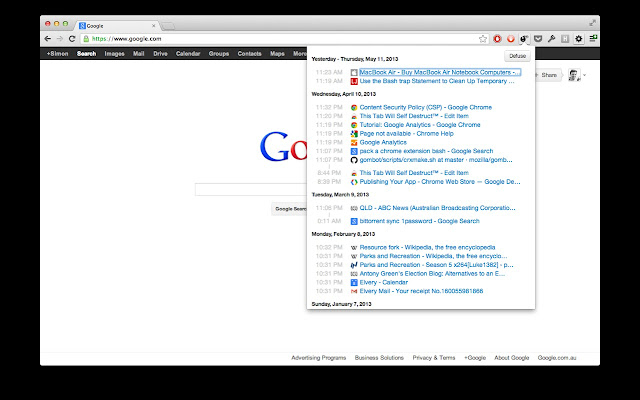This screenshot has width=640, height=400.
Task: Open Groups in Google bar
Action: click(x=219, y=53)
